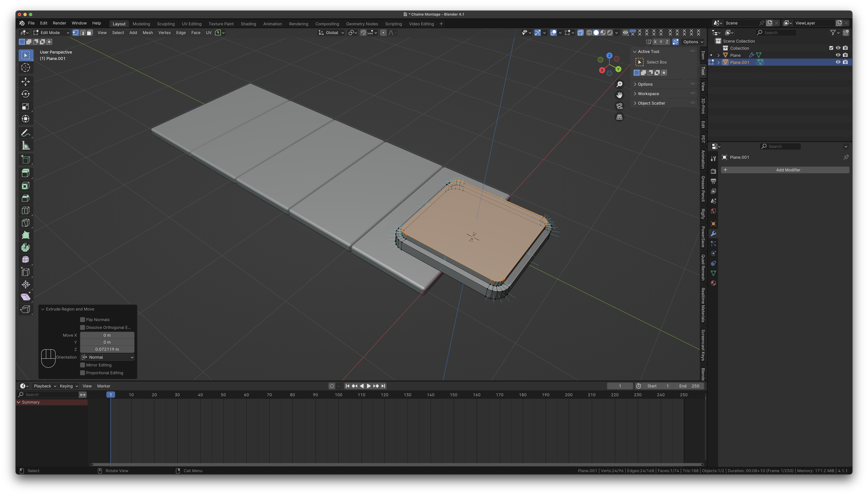
Task: Open the Material properties tab icon
Action: 713,283
